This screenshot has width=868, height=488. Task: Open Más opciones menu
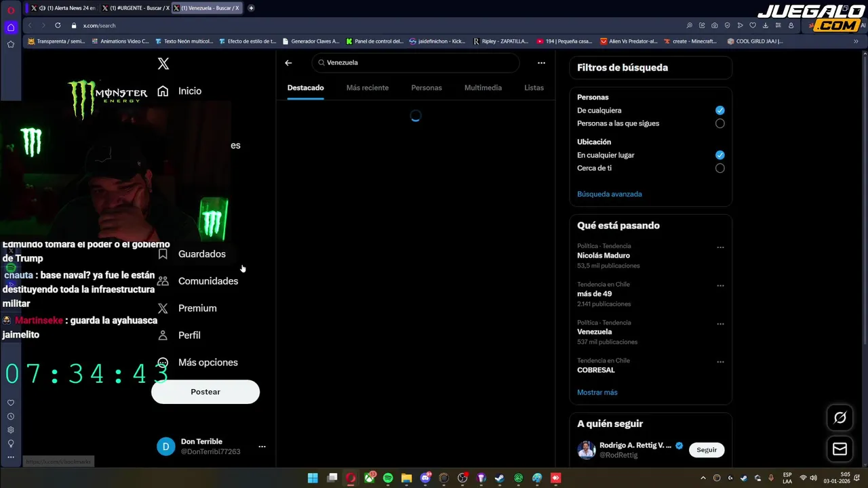198,362
